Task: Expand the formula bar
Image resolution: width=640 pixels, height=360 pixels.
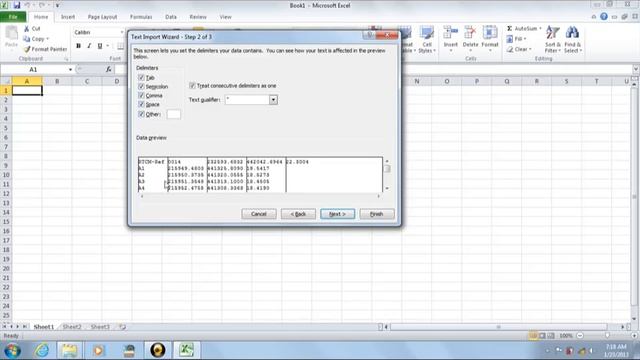Action: click(x=636, y=69)
